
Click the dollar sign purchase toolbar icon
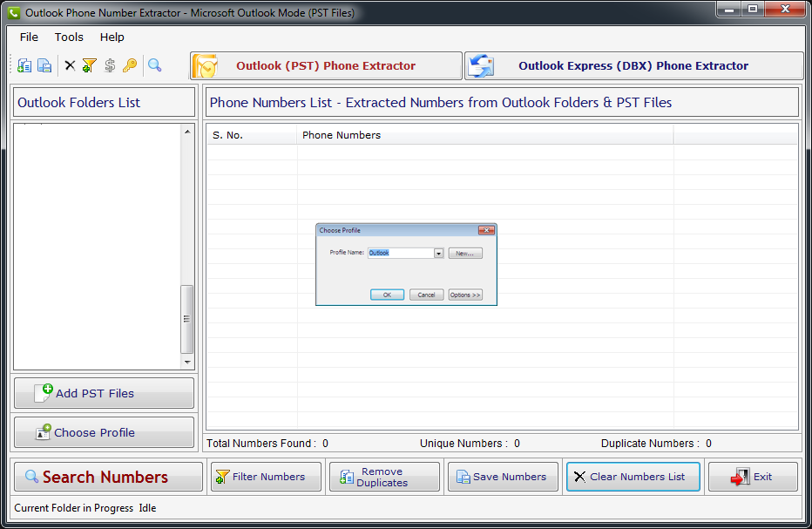pos(109,65)
